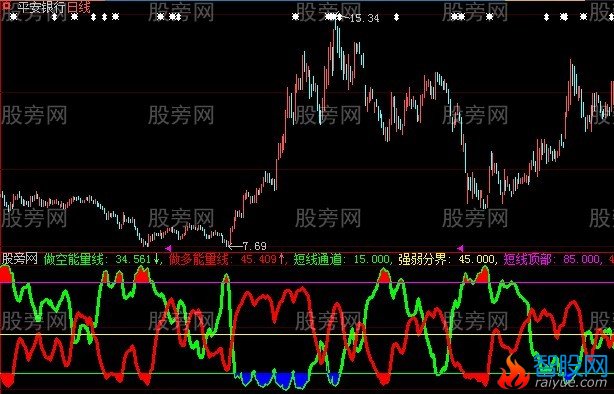Select the 日线 period label
This screenshot has height=394, width=614.
pos(79,7)
